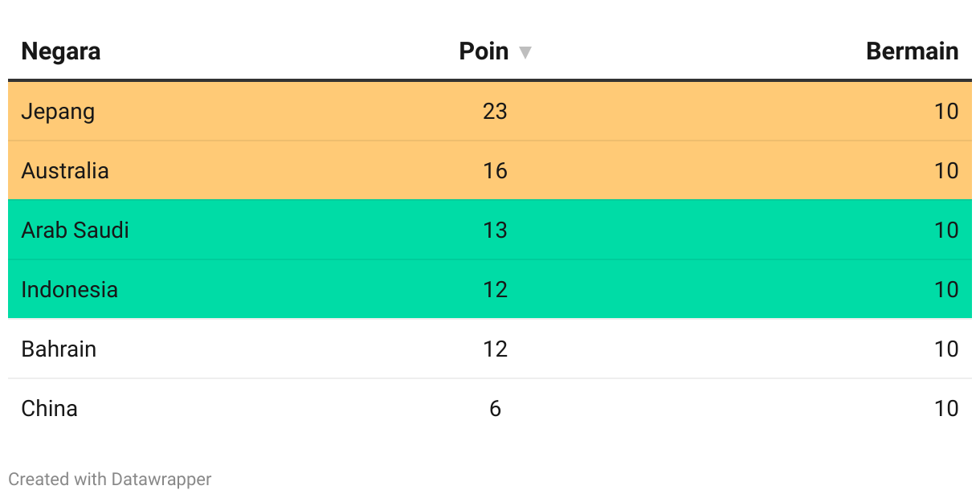Click the Poin sort arrow icon
980x498 pixels.
[x=525, y=53]
